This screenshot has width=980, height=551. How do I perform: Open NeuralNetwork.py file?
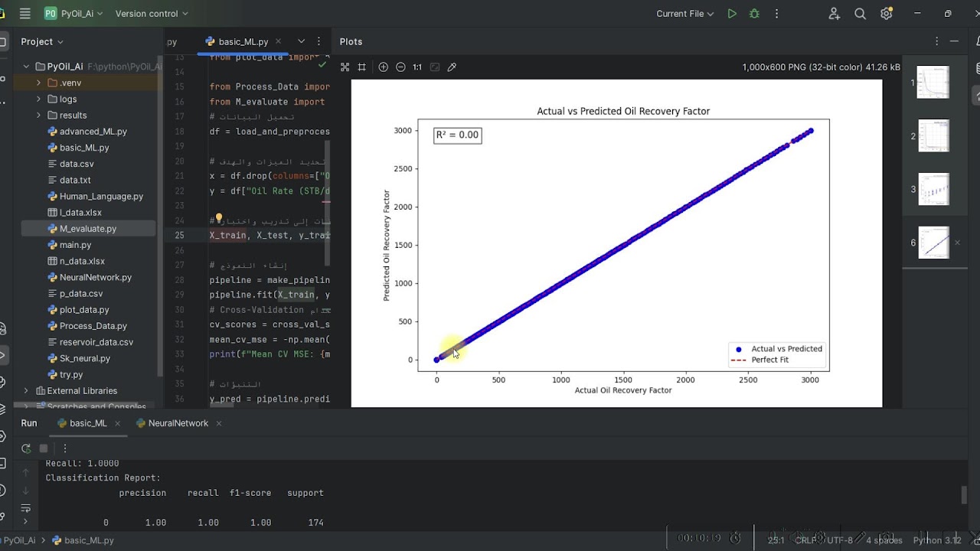pos(96,277)
